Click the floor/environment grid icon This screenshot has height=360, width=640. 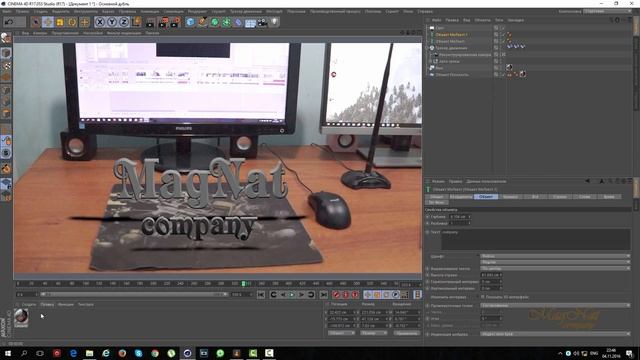pyautogui.click(x=250, y=22)
